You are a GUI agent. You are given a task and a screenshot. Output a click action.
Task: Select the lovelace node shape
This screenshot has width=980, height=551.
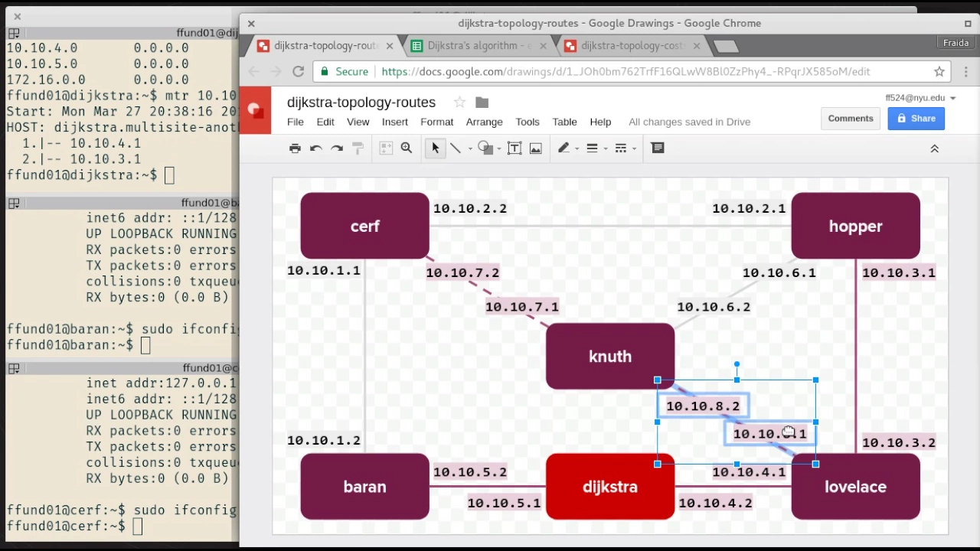(855, 486)
